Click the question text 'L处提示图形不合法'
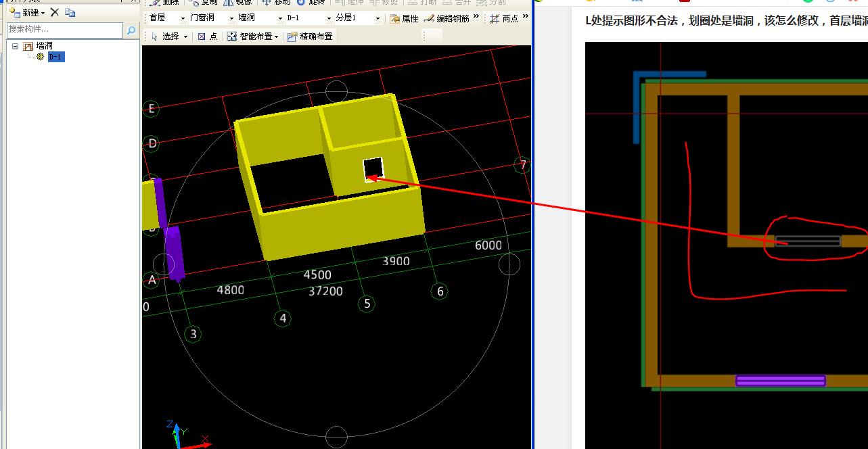This screenshot has height=449, width=868. (631, 20)
